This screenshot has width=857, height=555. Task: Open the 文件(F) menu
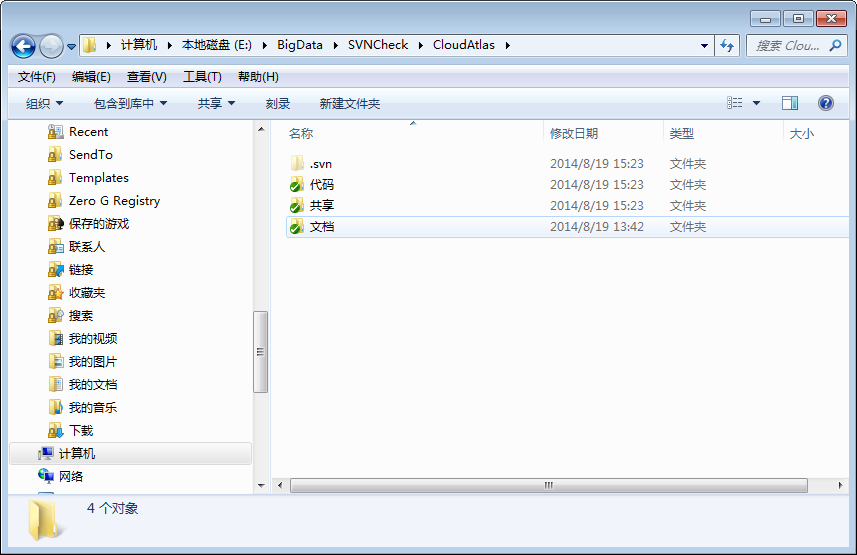[37, 77]
